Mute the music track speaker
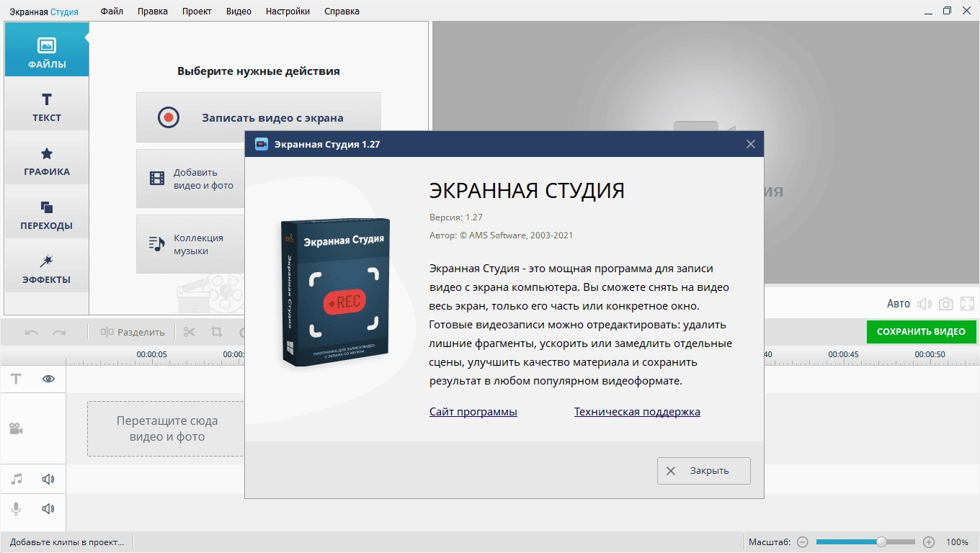The width and height of the screenshot is (980, 553). (48, 479)
